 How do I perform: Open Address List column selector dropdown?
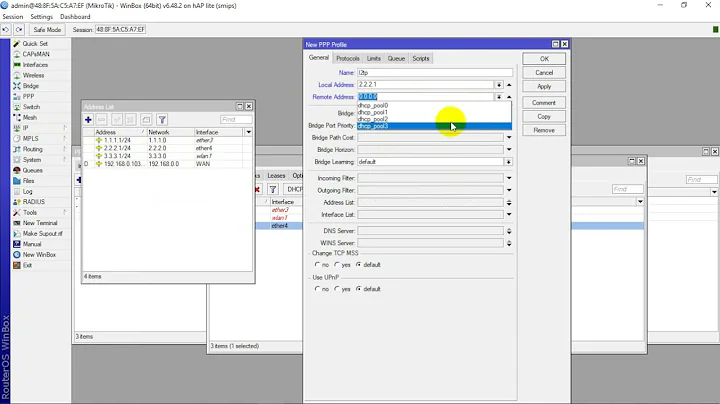point(248,132)
